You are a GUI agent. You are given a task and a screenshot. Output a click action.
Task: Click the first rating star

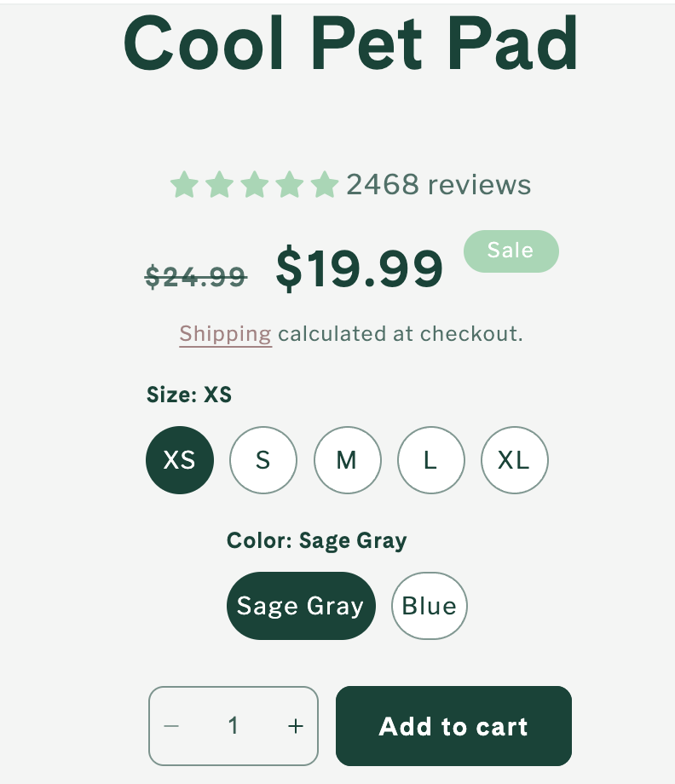coord(183,185)
